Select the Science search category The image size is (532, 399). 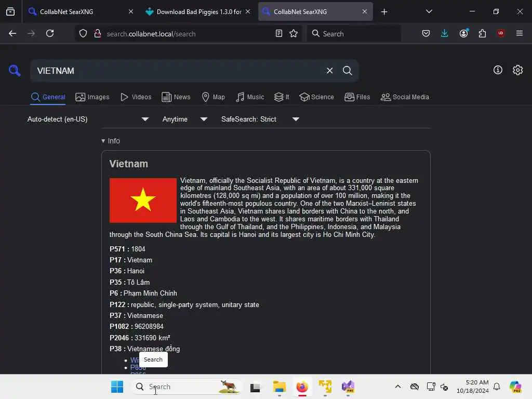point(316,97)
